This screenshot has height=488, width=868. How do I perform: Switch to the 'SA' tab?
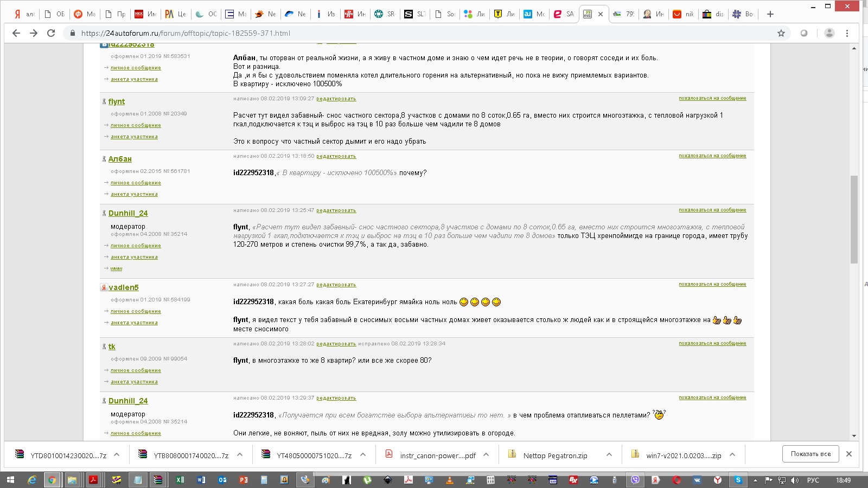tap(564, 14)
